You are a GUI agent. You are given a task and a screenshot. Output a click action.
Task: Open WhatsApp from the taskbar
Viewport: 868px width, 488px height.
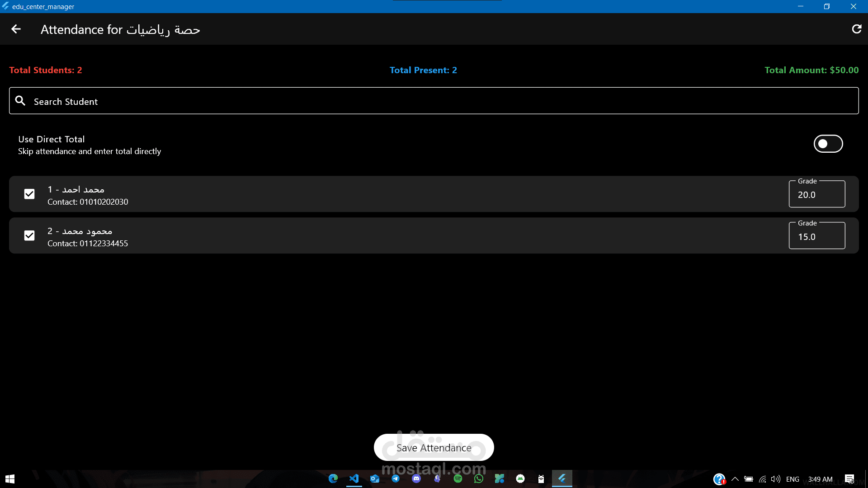(x=479, y=479)
